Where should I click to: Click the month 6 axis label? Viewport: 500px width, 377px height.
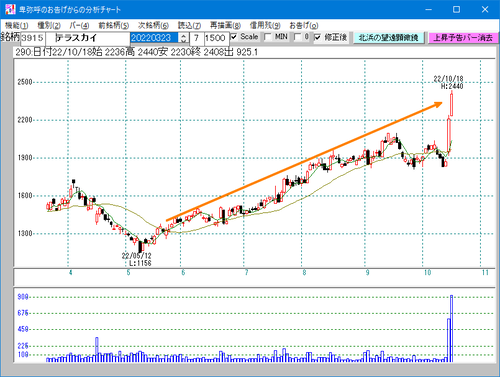coord(183,273)
